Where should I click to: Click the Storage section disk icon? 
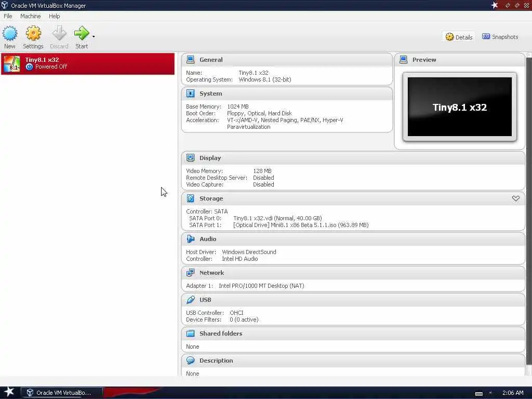pyautogui.click(x=190, y=198)
